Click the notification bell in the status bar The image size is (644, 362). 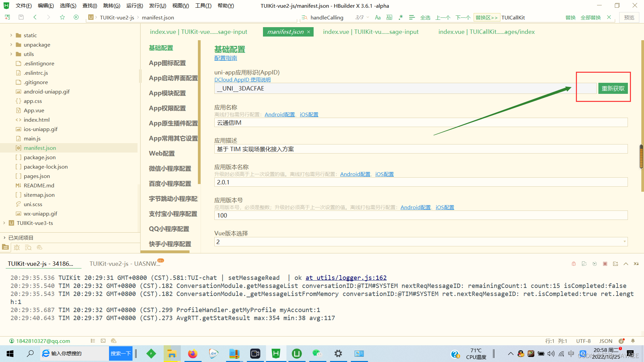click(633, 341)
